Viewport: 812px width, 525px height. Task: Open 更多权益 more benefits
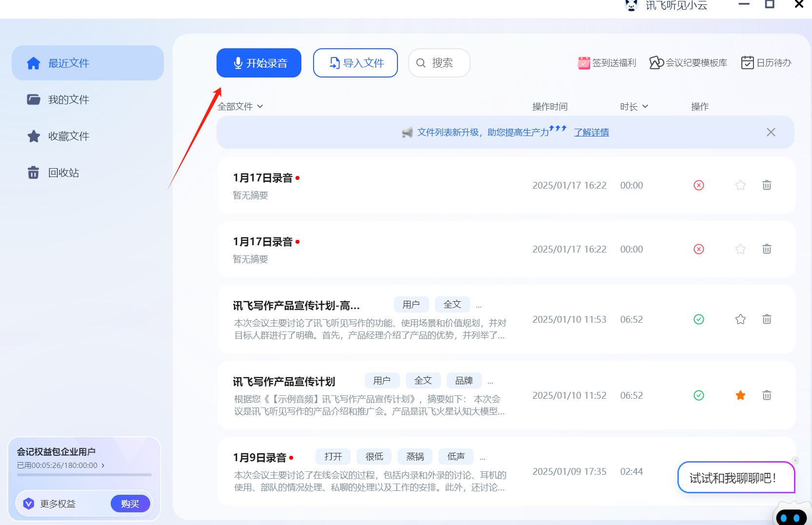58,504
